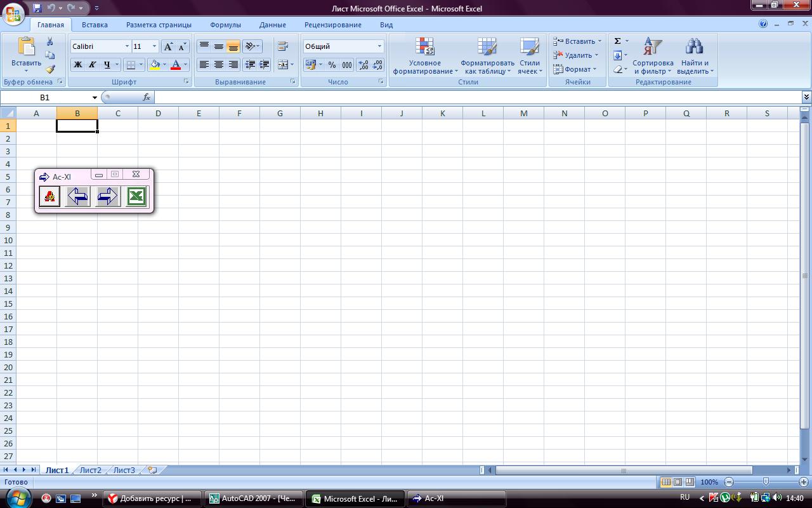Click the Cut scissors icon
The width and height of the screenshot is (812, 508).
pyautogui.click(x=50, y=41)
